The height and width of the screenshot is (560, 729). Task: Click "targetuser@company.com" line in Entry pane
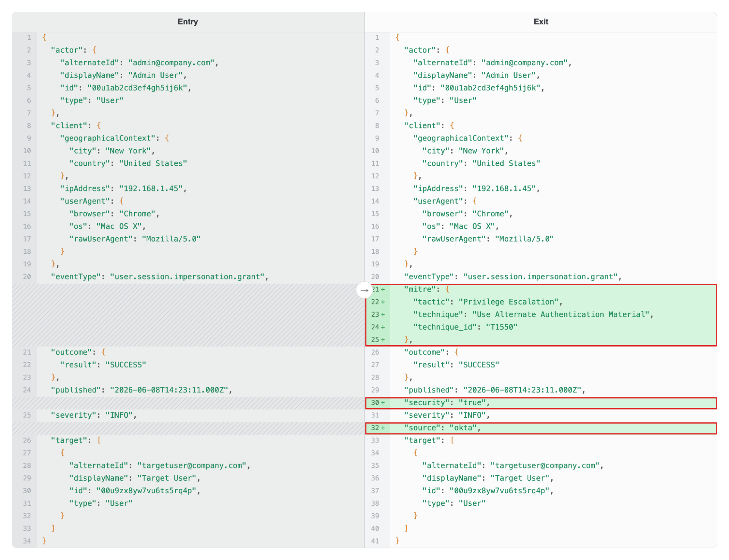159,466
